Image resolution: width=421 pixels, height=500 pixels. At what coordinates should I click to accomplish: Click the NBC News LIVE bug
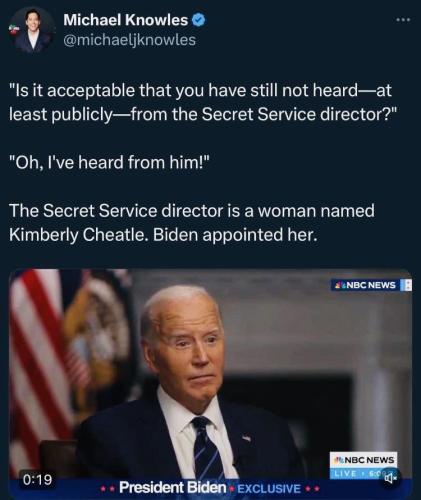pyautogui.click(x=364, y=466)
